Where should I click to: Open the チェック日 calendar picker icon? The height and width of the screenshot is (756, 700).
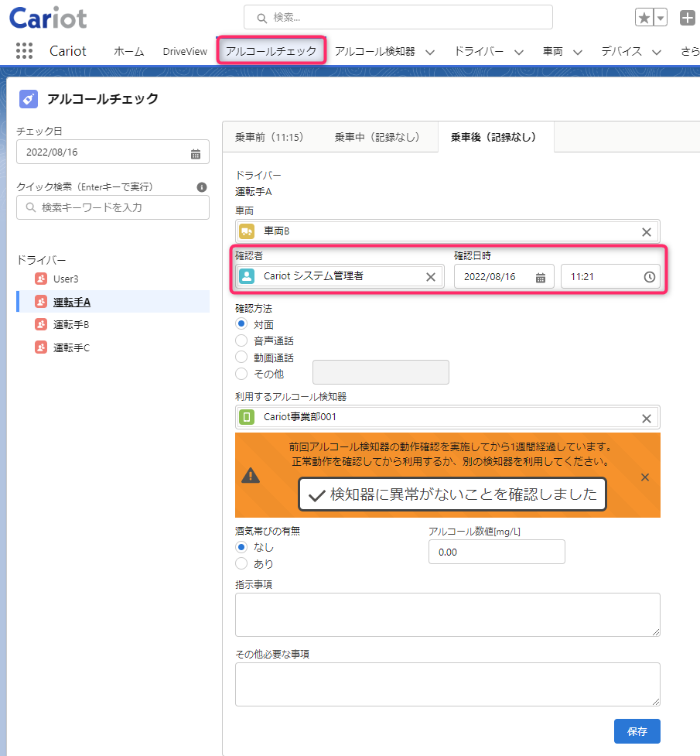(x=196, y=154)
